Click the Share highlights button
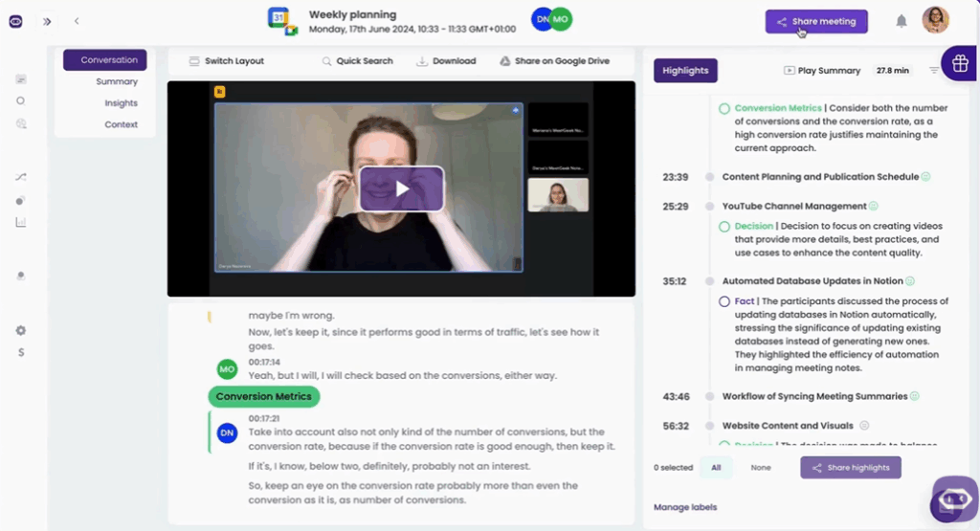The image size is (980, 531). click(851, 467)
